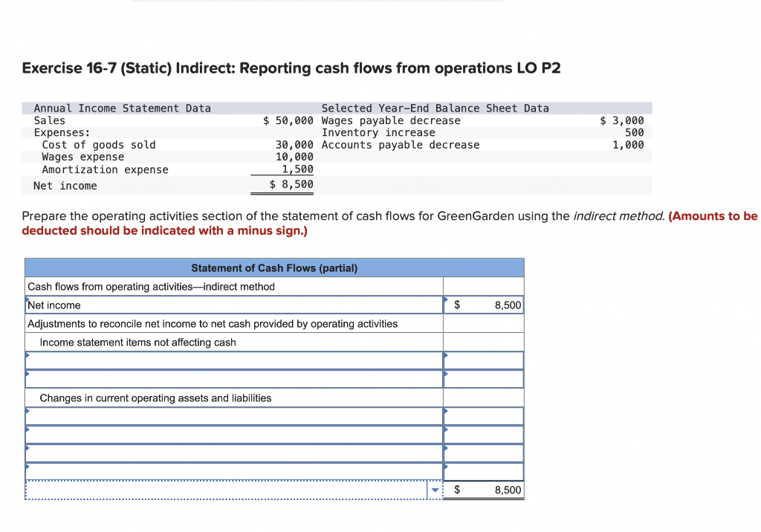Image resolution: width=761 pixels, height=532 pixels.
Task: Select the amount cell beside the second adjustment row
Action: point(483,379)
